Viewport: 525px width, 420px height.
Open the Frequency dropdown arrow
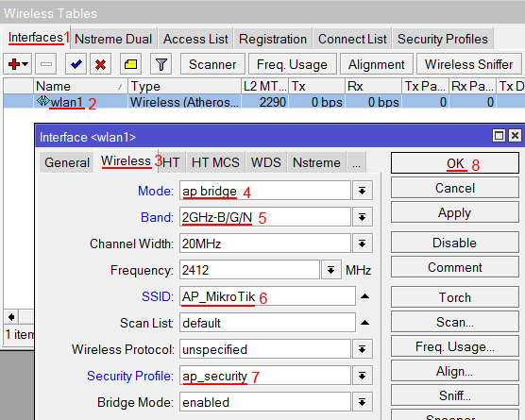pyautogui.click(x=331, y=270)
